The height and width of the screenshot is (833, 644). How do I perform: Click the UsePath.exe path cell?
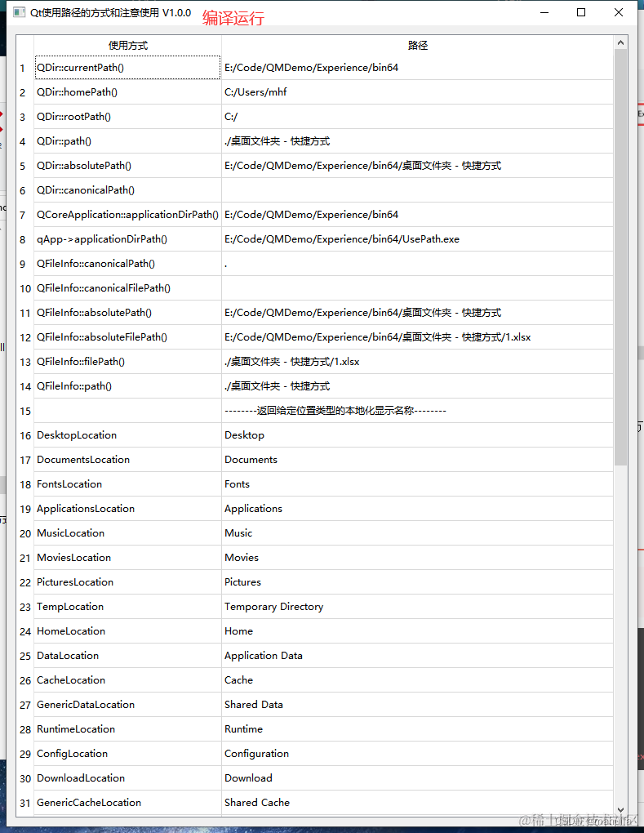point(417,239)
